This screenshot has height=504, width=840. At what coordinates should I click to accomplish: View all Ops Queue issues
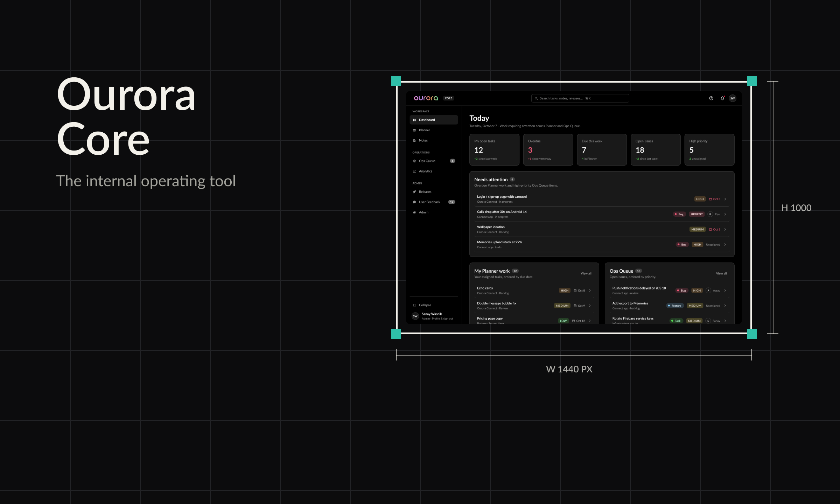pos(721,274)
